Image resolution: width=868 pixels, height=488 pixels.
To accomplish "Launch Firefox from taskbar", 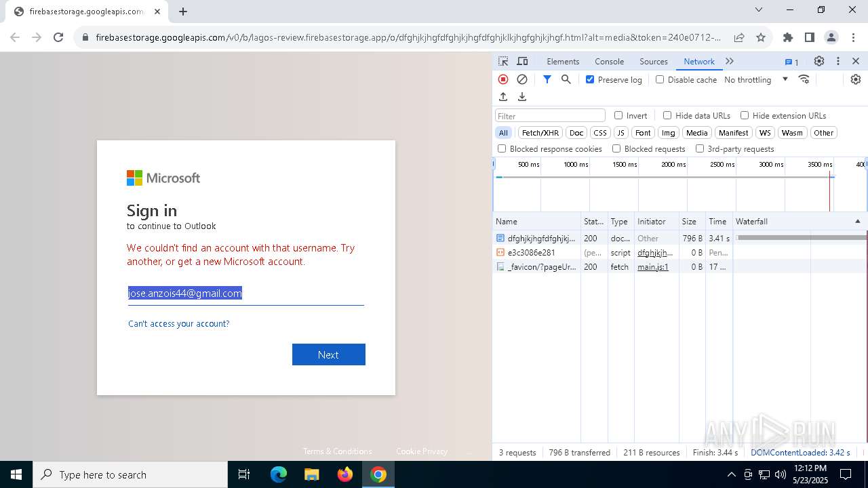I will (x=345, y=474).
